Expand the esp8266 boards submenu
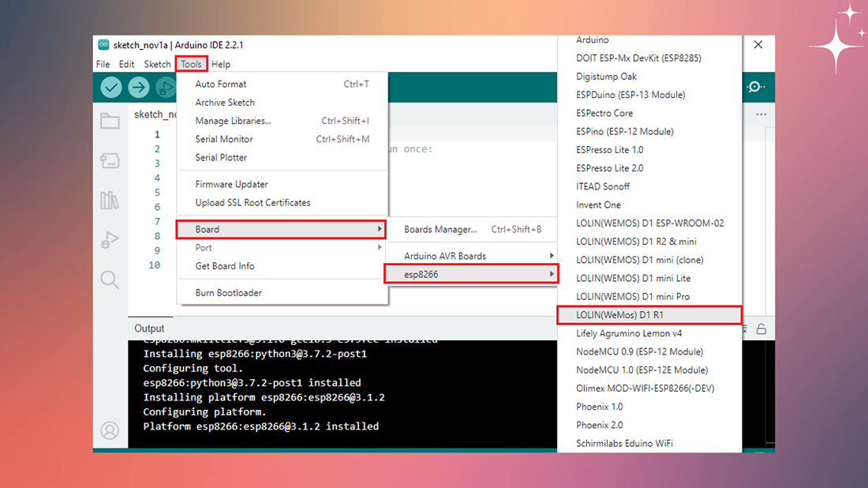The image size is (868, 488). tap(471, 274)
